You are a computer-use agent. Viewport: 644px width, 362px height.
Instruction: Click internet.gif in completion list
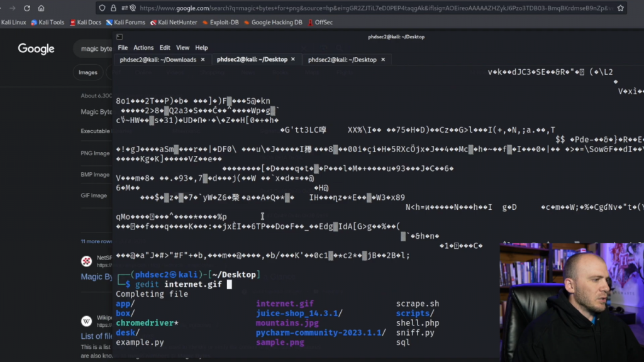click(x=285, y=304)
